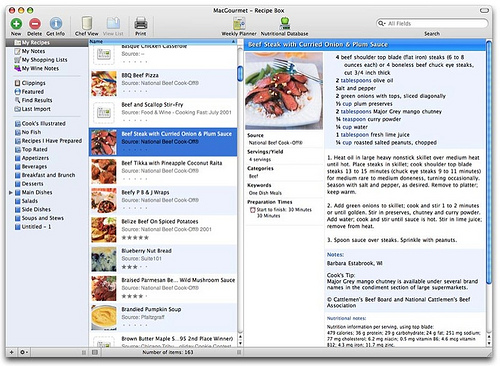Viewport: 500px width, 366px height.
Task: Open the search field magnifier dropdown
Action: coord(381,23)
